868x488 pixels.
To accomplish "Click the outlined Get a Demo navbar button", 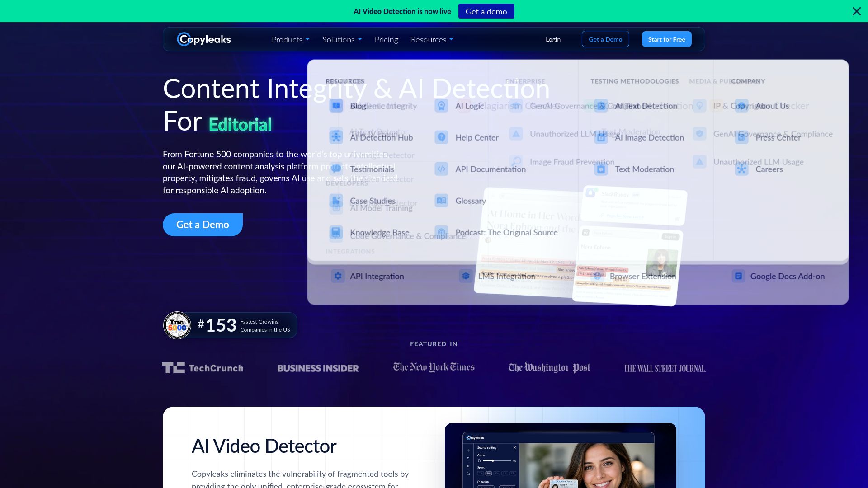I will pos(605,39).
